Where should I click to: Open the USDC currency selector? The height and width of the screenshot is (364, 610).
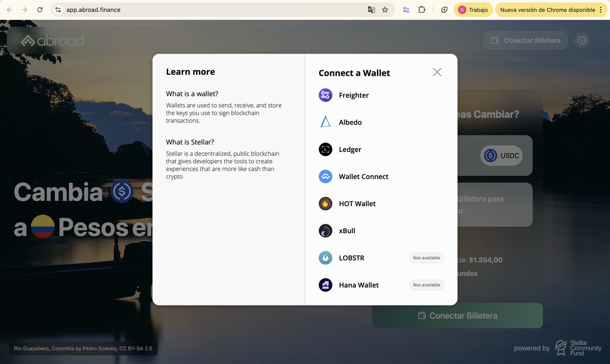502,156
